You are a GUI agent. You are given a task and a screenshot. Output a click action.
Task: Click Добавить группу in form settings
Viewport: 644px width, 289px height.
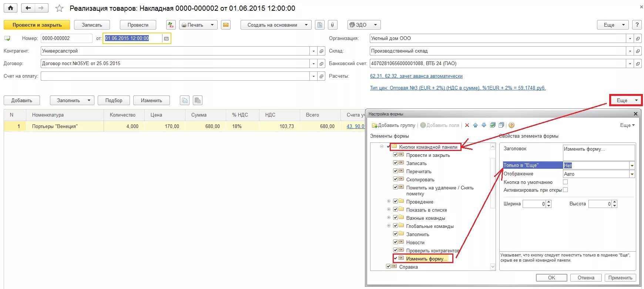pyautogui.click(x=393, y=125)
